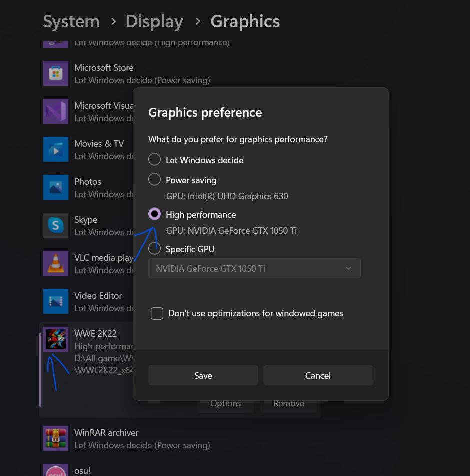Select the Specific GPU option
This screenshot has height=476, width=470.
(154, 248)
